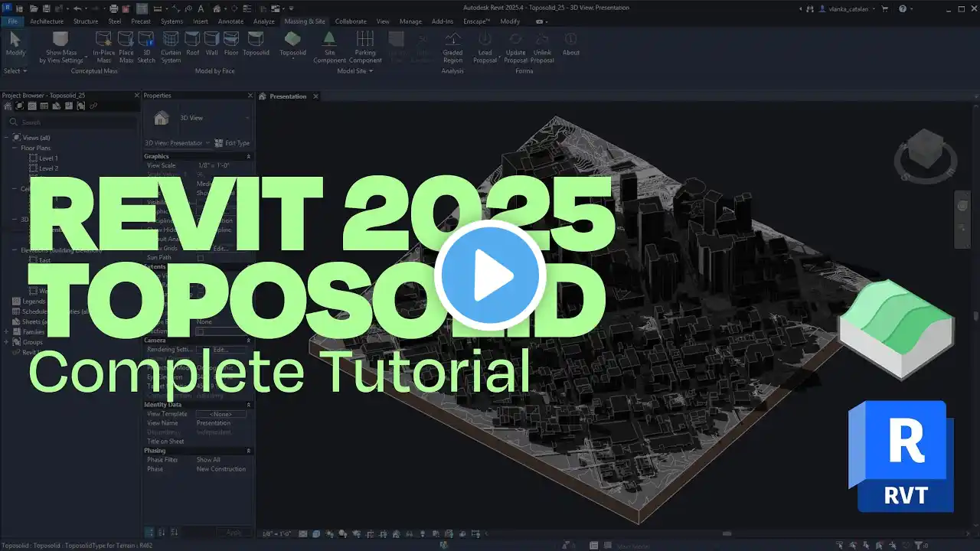
Task: Collapse the Phasing properties section
Action: point(248,451)
